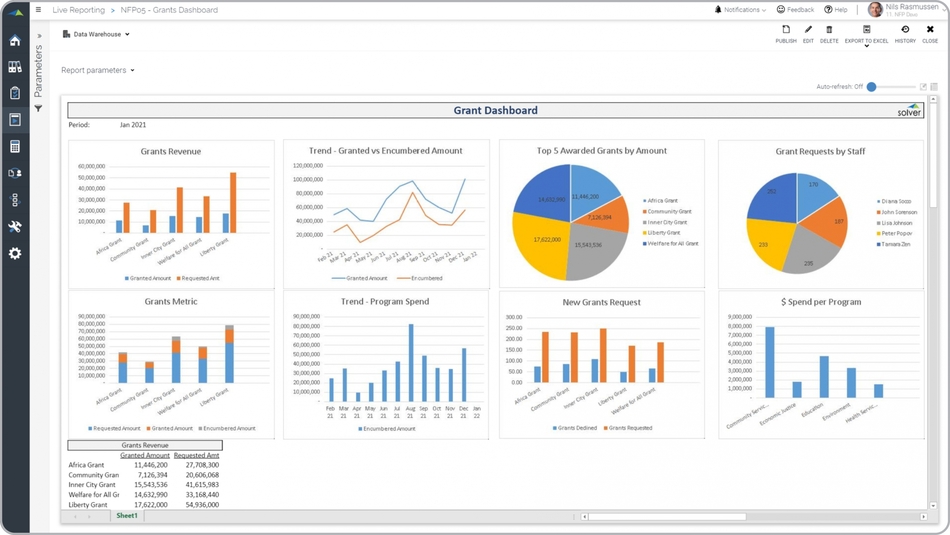Screen dimensions: 950x535
Task: Expand the Data Warehouse dropdown
Action: coord(96,34)
